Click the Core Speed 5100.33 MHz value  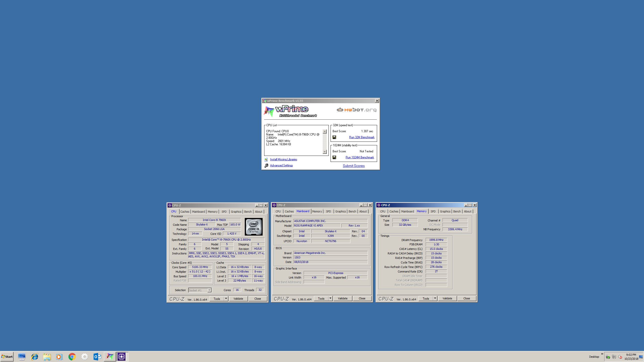(200, 267)
